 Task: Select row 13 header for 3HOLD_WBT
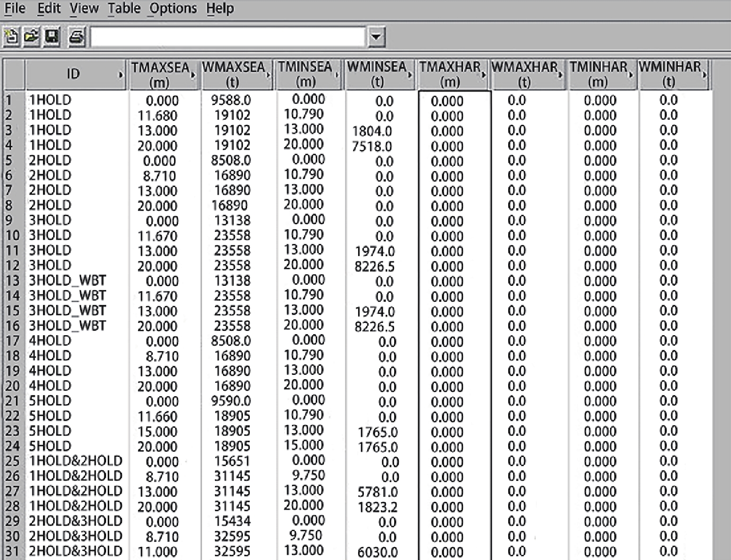(12, 281)
